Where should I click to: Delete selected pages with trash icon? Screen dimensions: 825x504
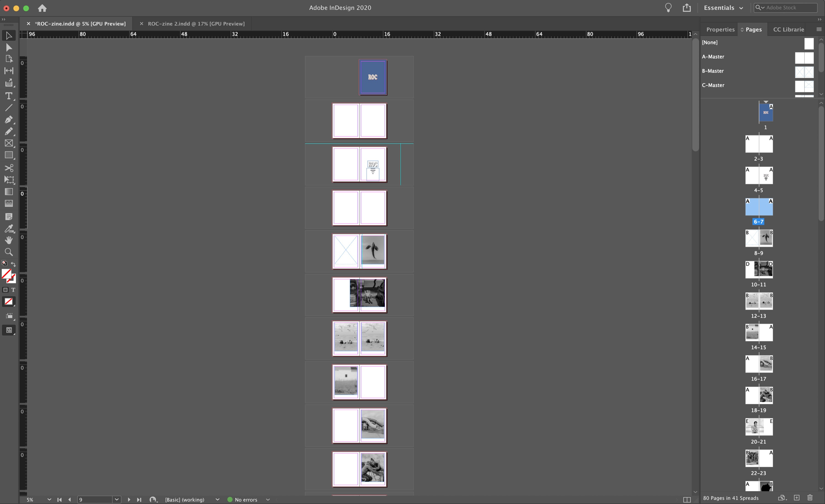click(x=810, y=498)
